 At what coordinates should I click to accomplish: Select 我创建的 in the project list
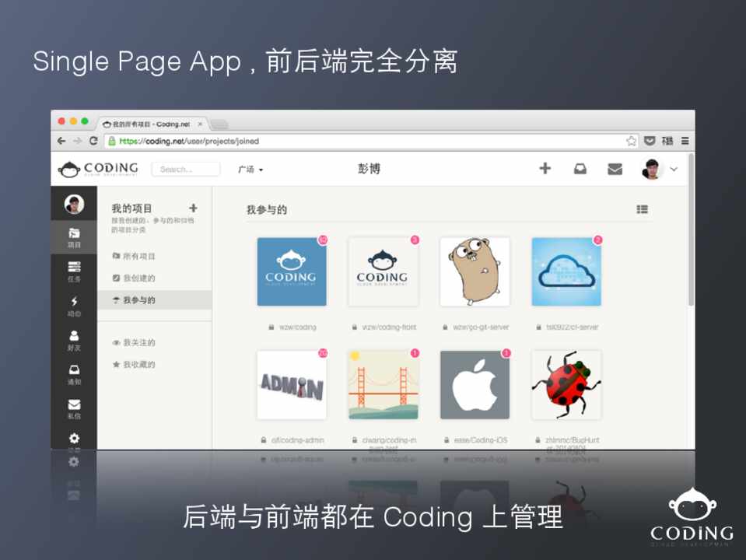pyautogui.click(x=138, y=278)
